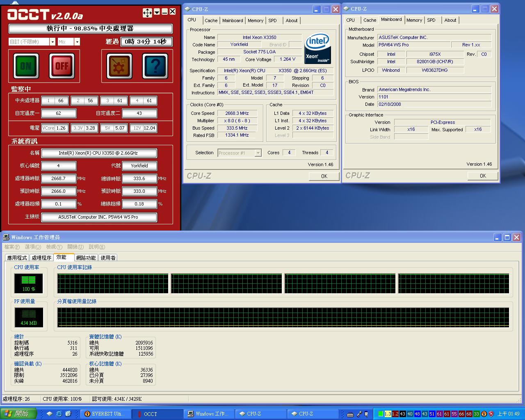Click the Intel Xeon logo in CPU-Z
525x420 pixels.
coord(318,49)
